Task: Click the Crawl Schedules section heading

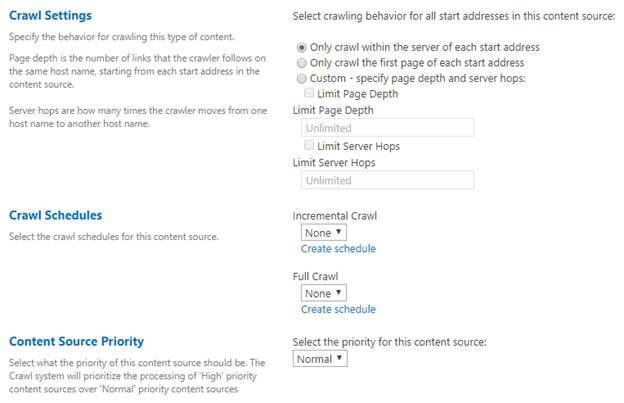Action: coord(55,215)
